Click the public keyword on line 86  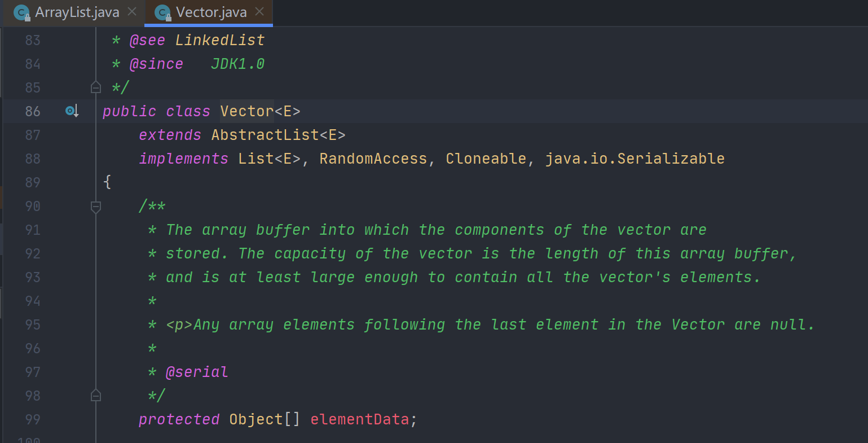click(x=130, y=111)
